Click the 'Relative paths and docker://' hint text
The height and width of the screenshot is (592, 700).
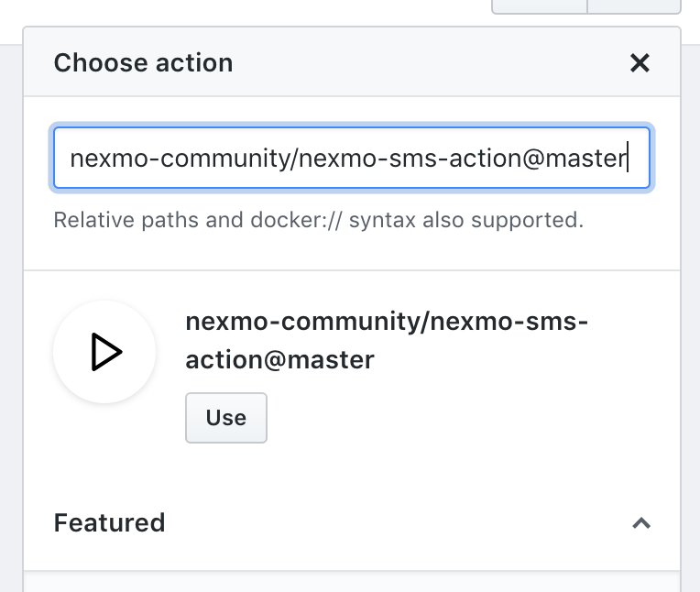click(318, 220)
